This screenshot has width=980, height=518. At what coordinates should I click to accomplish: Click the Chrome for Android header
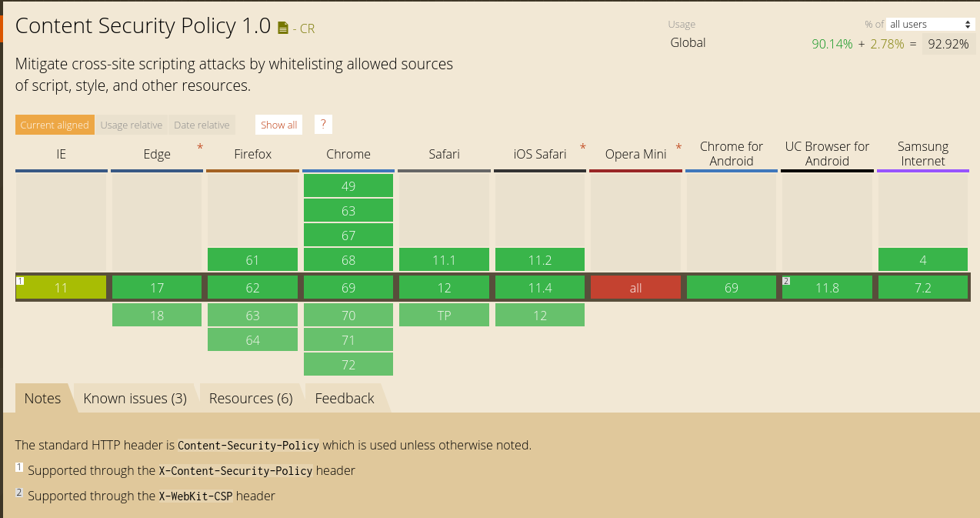click(x=732, y=154)
